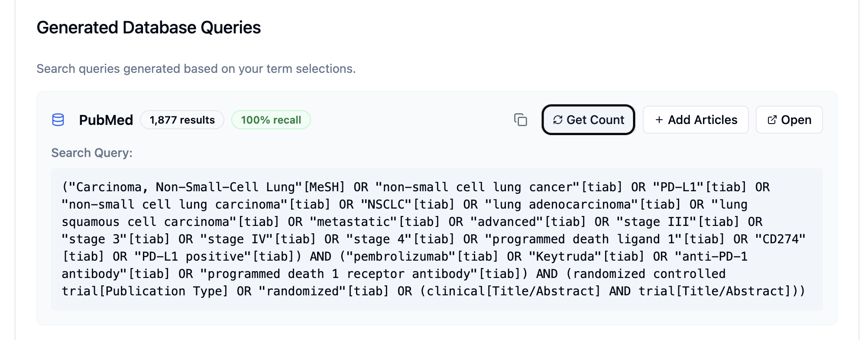Click the "NSCLC"[tiab] term in query

click(x=408, y=204)
